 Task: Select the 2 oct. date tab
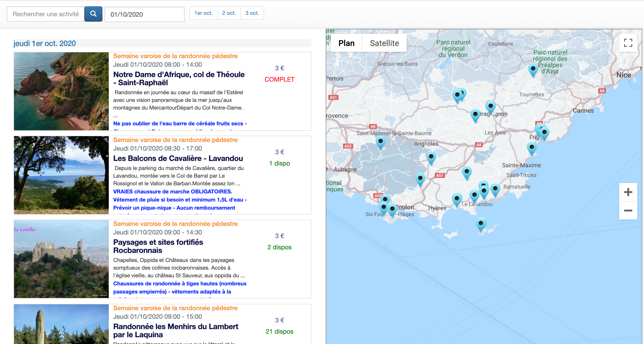pyautogui.click(x=229, y=13)
